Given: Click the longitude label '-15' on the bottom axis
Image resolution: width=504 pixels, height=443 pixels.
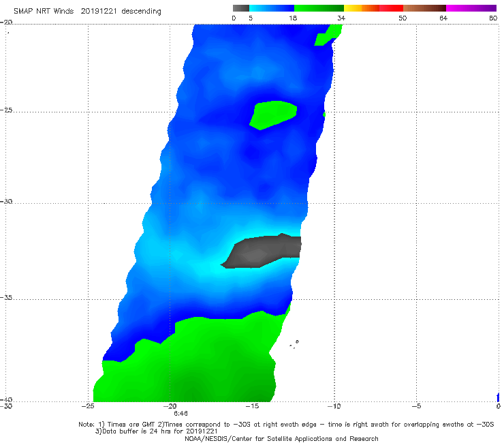Looking at the screenshot, I should (x=252, y=406).
